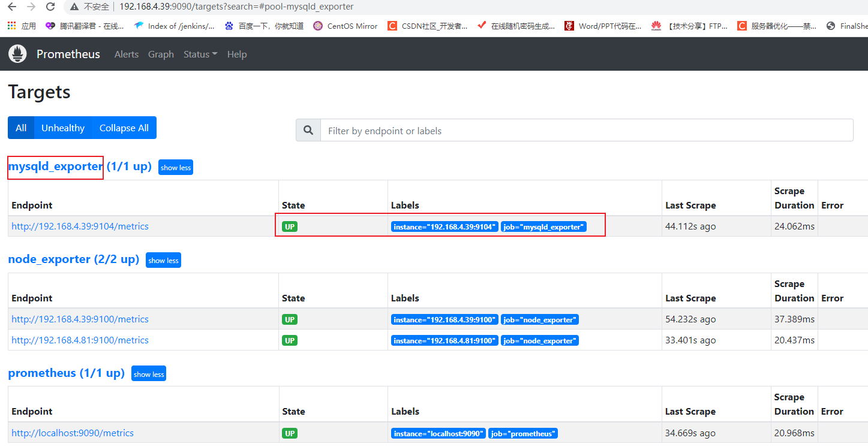
Task: Open the FinalShell bookmark
Action: (x=847, y=26)
